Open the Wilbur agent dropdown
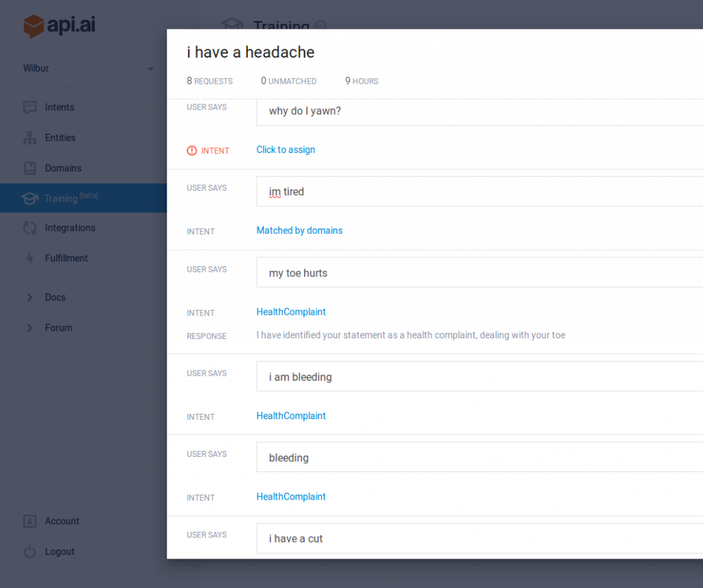This screenshot has height=588, width=703. (150, 69)
